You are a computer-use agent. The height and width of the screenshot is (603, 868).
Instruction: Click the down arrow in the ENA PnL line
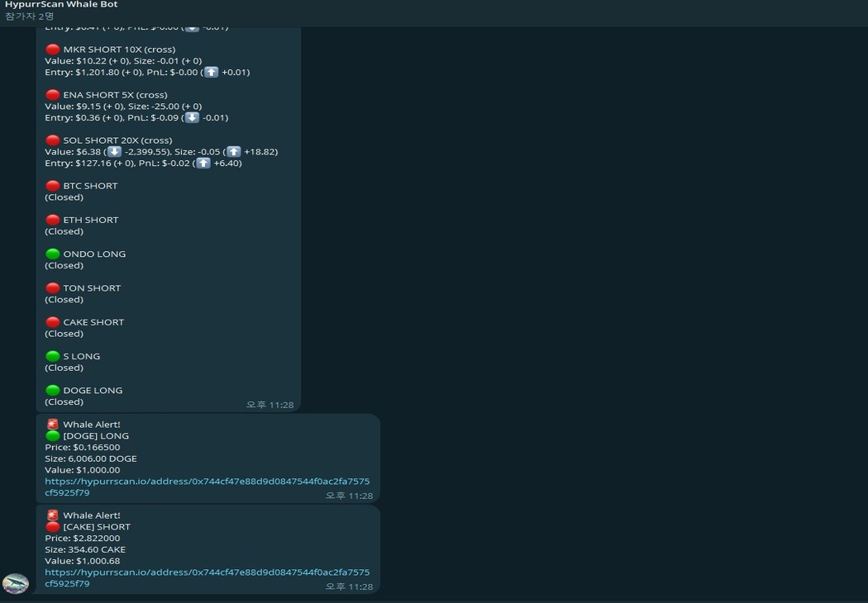coord(192,117)
